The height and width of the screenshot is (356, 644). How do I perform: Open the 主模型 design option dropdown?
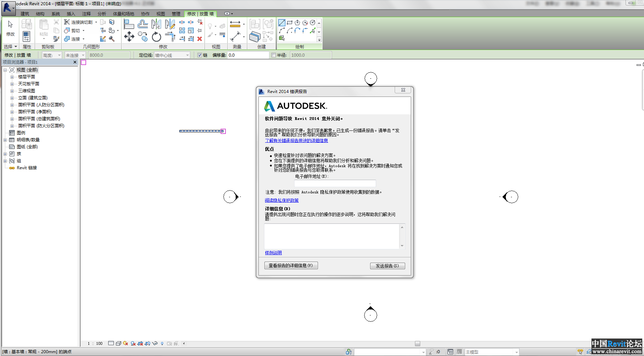(492, 352)
